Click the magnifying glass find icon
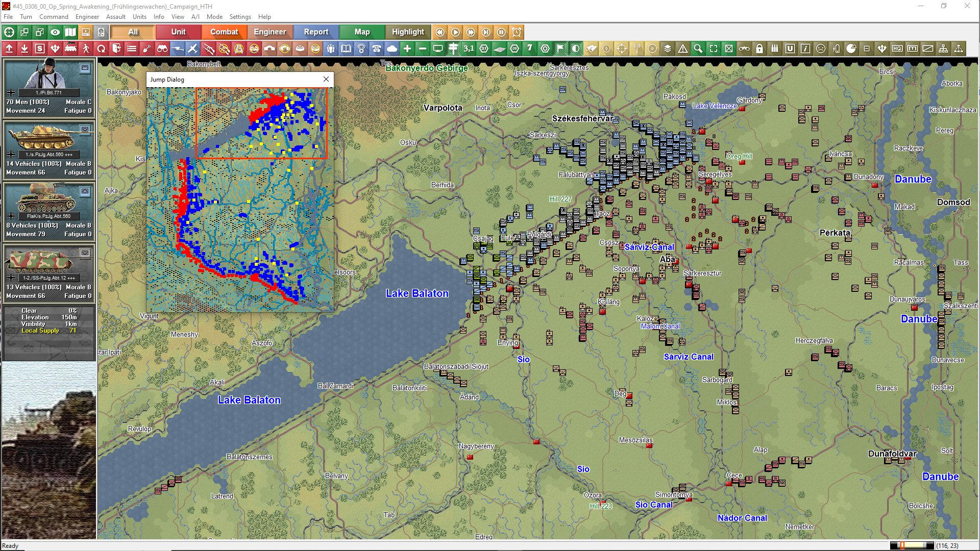The height and width of the screenshot is (551, 980). [698, 49]
